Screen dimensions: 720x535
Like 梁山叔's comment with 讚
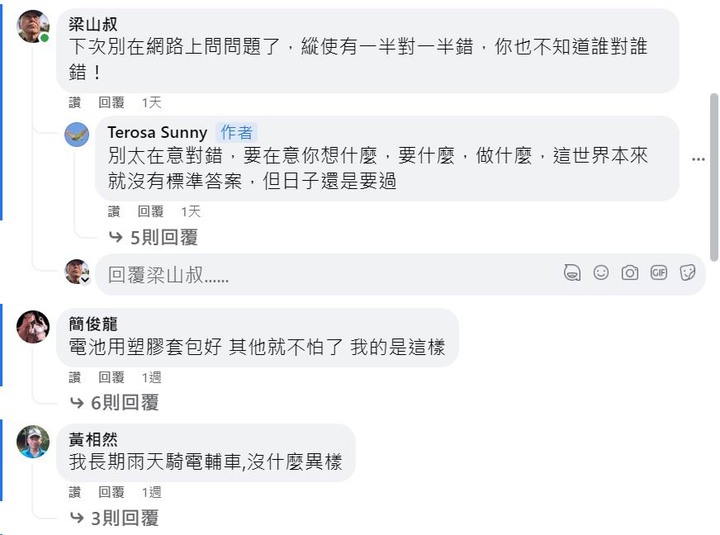[75, 102]
